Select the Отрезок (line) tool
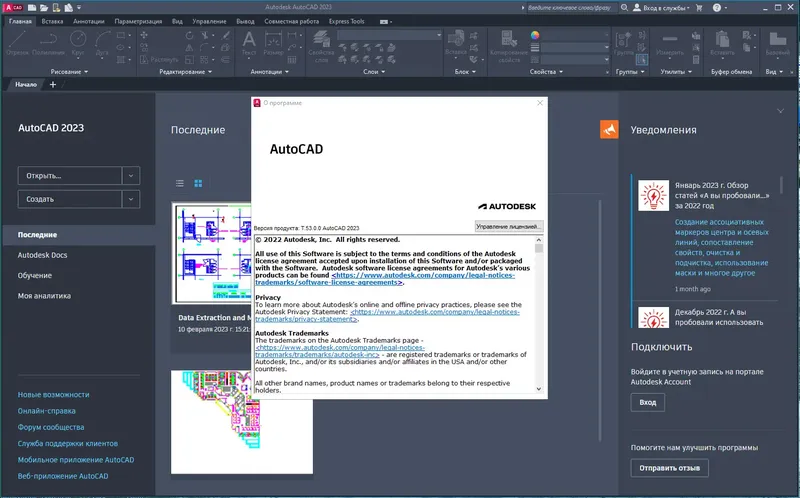800x498 pixels. [x=17, y=43]
